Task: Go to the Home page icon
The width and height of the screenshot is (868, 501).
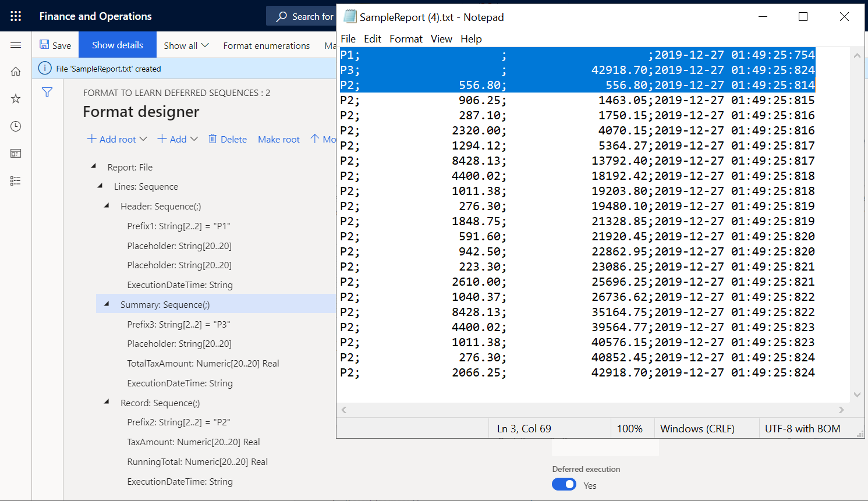Action: (15, 71)
